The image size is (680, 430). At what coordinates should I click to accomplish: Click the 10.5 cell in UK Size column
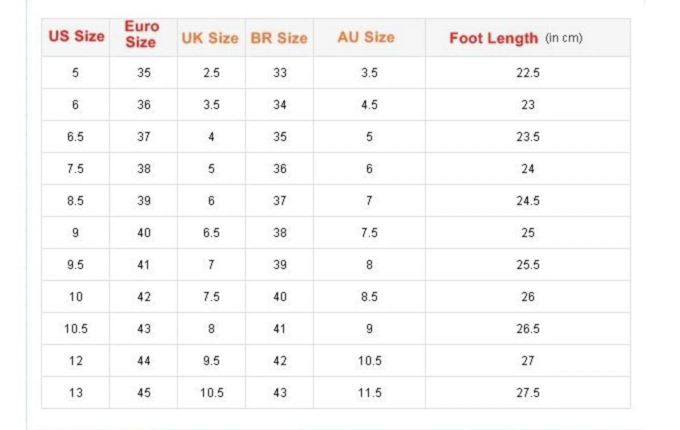211,393
